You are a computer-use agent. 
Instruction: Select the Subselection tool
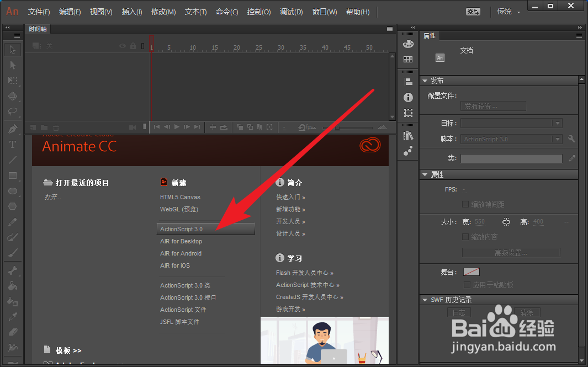pos(12,65)
